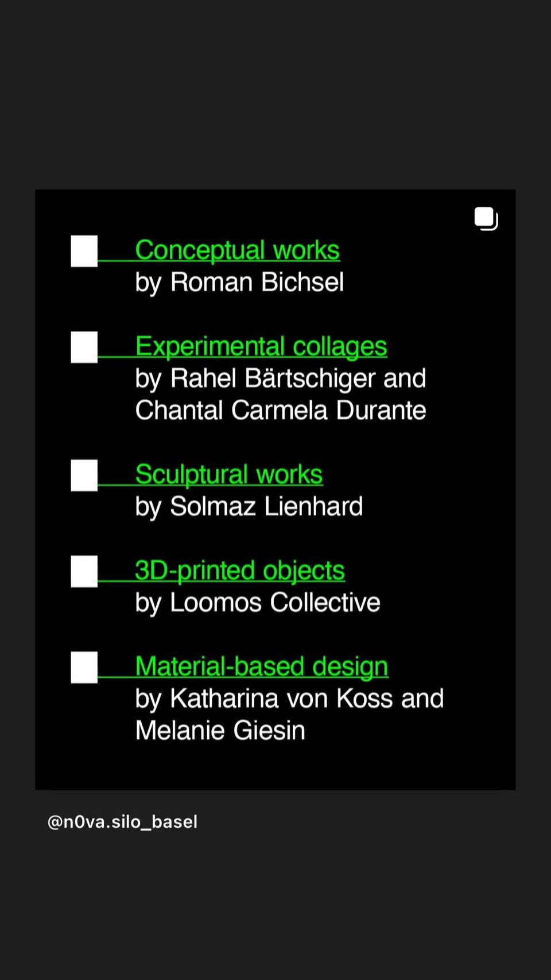This screenshot has width=551, height=980.
Task: Check the white box beside Conceptual works
Action: [84, 251]
